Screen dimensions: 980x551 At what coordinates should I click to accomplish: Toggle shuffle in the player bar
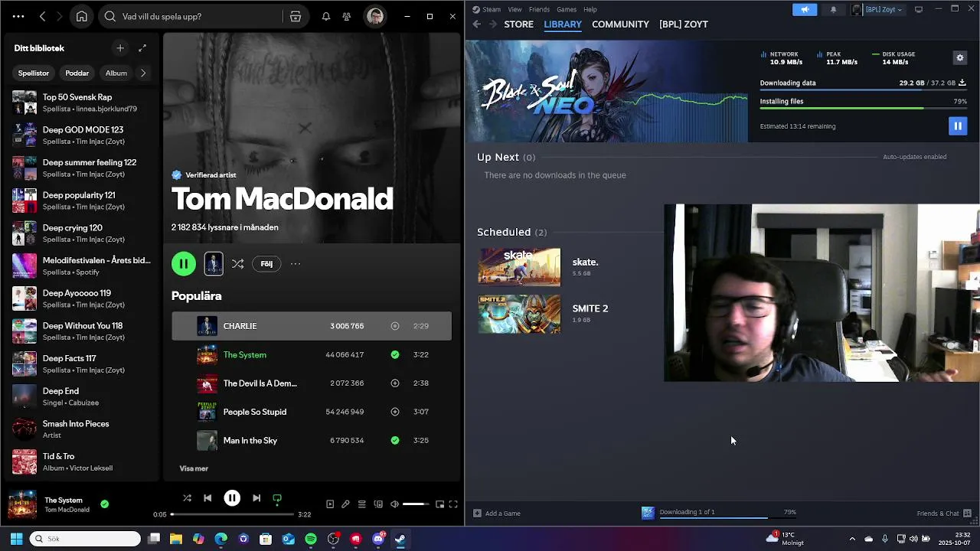(187, 498)
